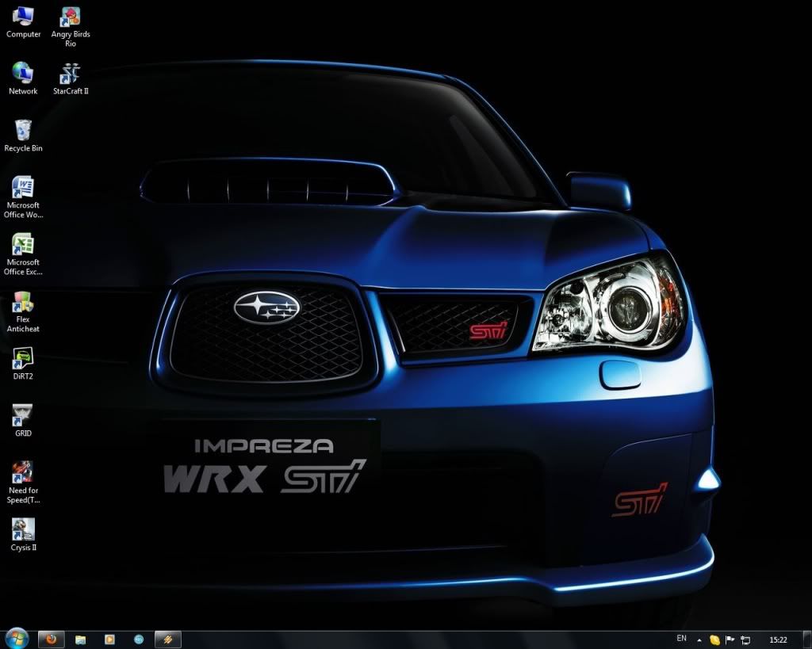Open the Action Center flag icon
This screenshot has height=649, width=812.
pos(730,640)
